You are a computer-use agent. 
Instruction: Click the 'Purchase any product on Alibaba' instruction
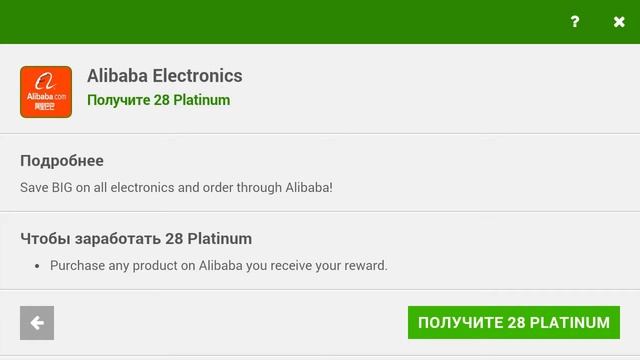pos(219,266)
